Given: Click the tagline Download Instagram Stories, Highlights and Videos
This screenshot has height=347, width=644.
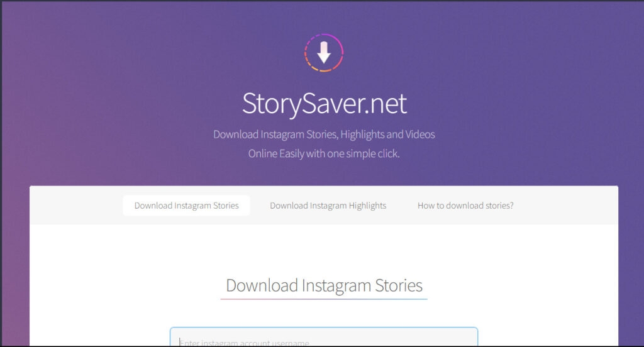Looking at the screenshot, I should 324,135.
